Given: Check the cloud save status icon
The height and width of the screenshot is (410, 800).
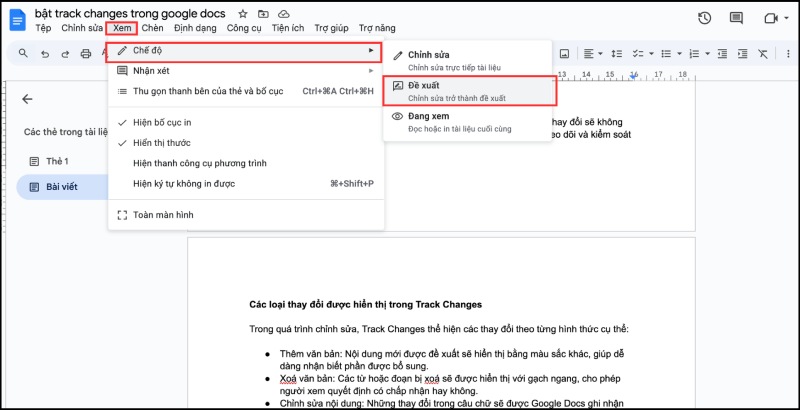Looking at the screenshot, I should (284, 14).
